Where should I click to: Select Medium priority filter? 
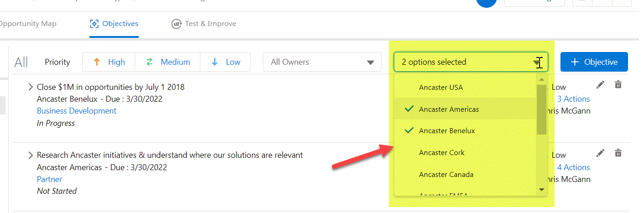(x=168, y=62)
